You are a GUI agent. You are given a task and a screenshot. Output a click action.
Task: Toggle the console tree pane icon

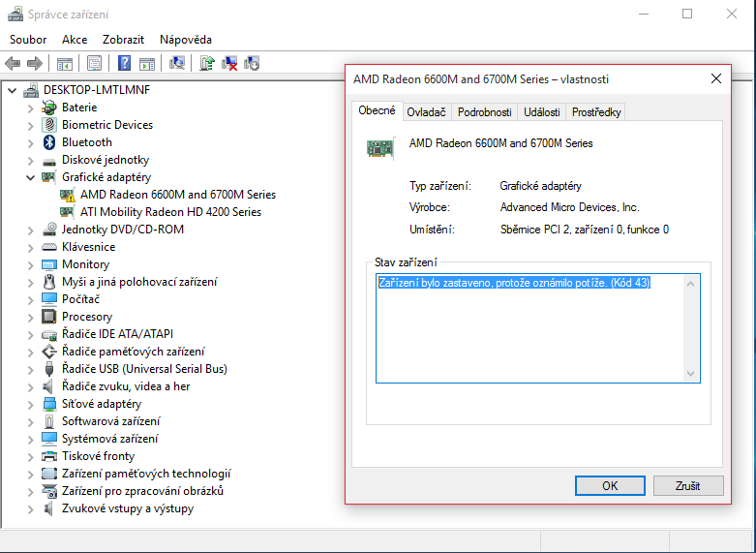pos(65,63)
